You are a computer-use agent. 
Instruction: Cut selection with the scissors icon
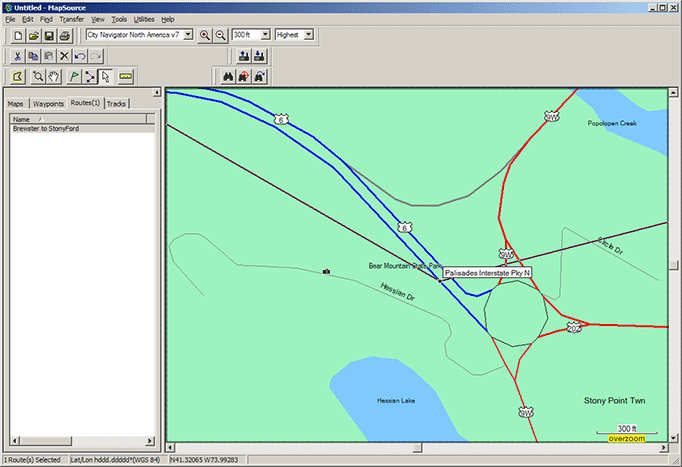(x=17, y=56)
